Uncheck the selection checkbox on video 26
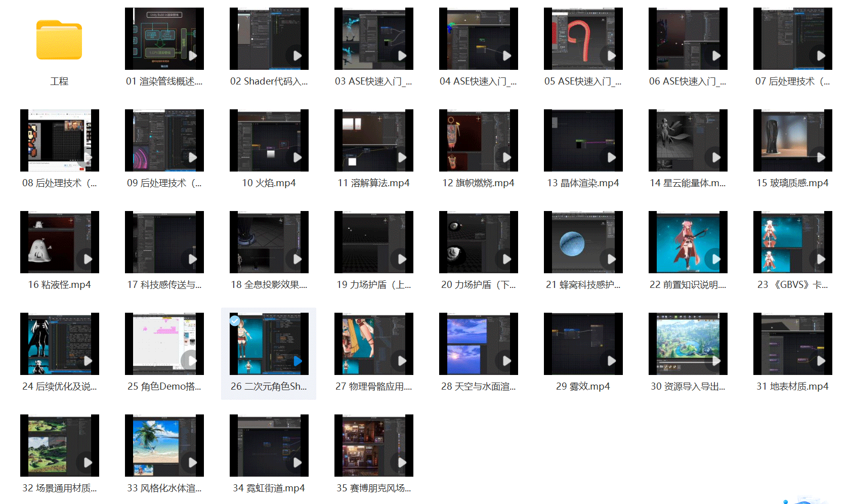Image resolution: width=849 pixels, height=504 pixels. (235, 321)
